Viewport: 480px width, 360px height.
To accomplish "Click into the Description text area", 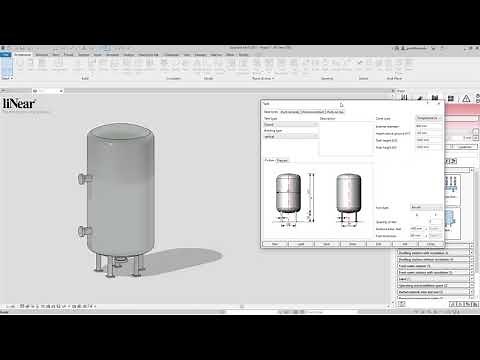I will 346,138.
